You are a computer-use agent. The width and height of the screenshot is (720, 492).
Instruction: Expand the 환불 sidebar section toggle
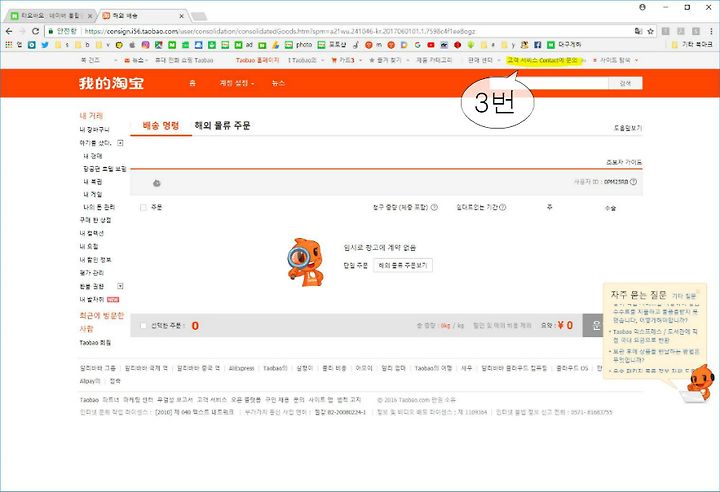click(120, 286)
